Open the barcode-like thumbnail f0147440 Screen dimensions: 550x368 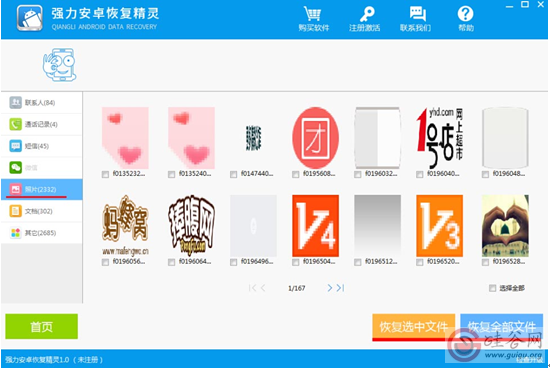pyautogui.click(x=254, y=138)
